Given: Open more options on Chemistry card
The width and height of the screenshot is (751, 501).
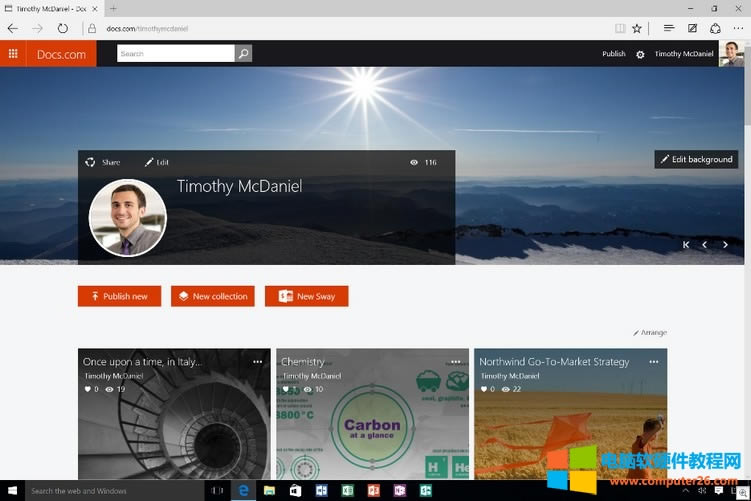Looking at the screenshot, I should point(456,362).
